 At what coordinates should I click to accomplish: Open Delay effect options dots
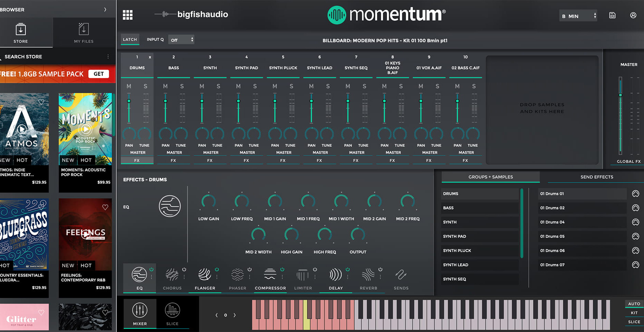(347, 277)
